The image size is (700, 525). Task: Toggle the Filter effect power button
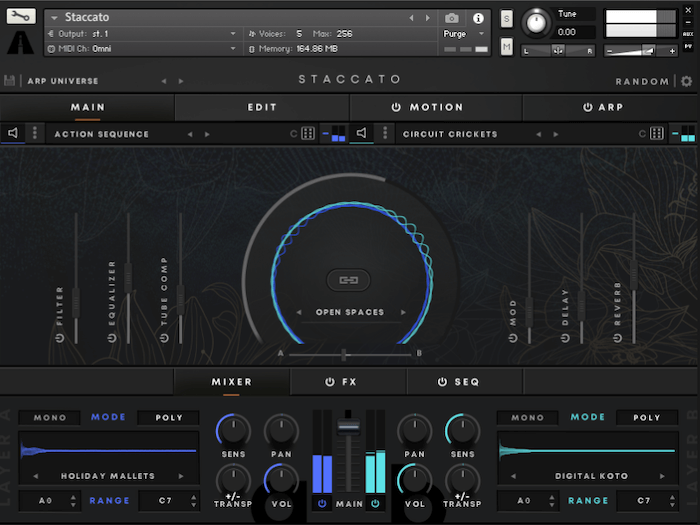pyautogui.click(x=60, y=338)
